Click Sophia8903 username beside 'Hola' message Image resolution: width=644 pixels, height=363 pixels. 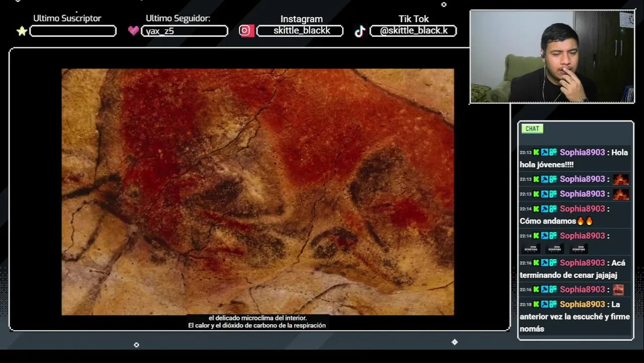582,152
